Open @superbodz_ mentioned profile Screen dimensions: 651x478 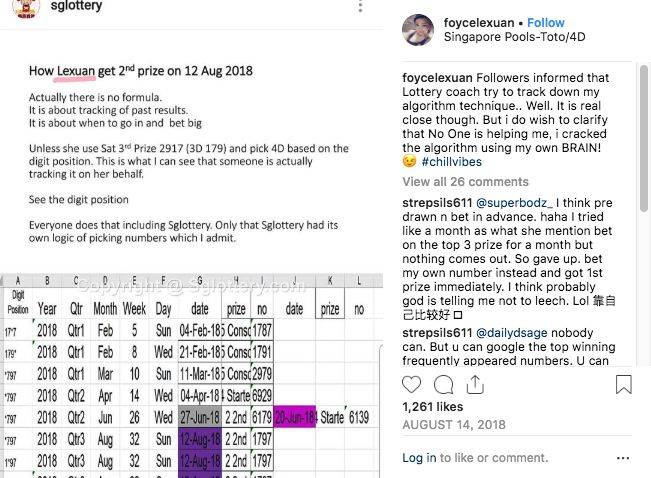[x=511, y=203]
